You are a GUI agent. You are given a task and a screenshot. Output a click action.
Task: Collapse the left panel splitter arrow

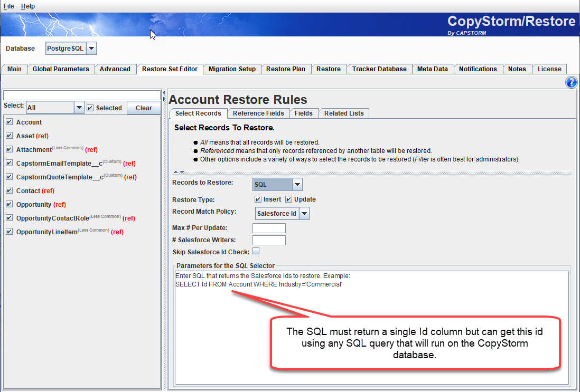pyautogui.click(x=164, y=93)
